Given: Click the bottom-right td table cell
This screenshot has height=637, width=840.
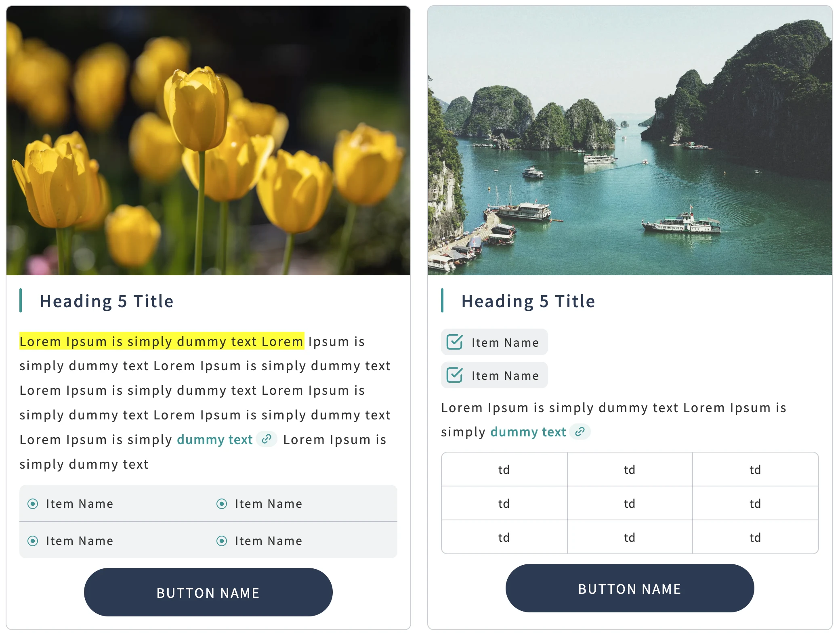Looking at the screenshot, I should point(755,537).
